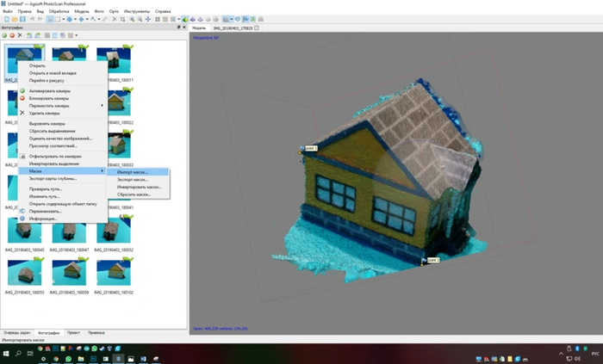Click Инвертировать выделение menu entry
This screenshot has height=364, width=603.
[54, 163]
